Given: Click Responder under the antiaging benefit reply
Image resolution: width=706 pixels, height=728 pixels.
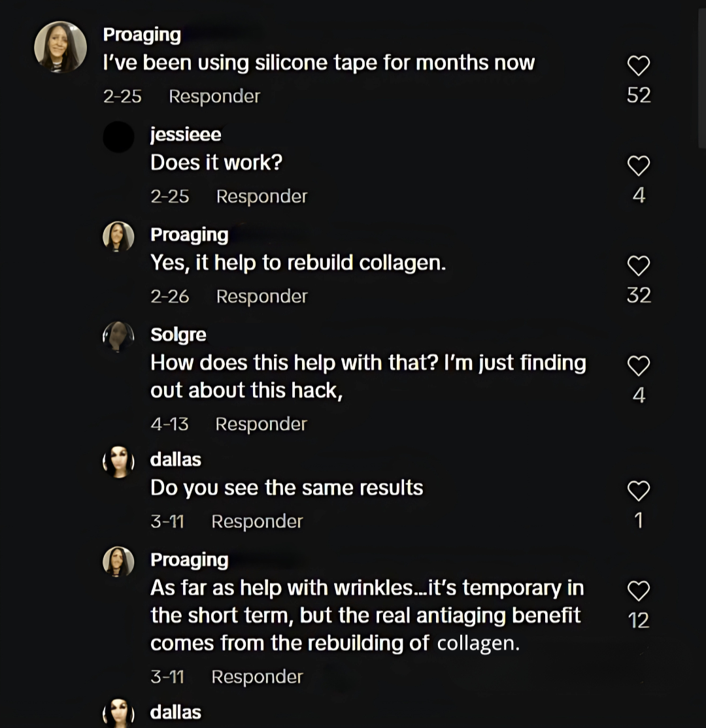Looking at the screenshot, I should click(257, 677).
